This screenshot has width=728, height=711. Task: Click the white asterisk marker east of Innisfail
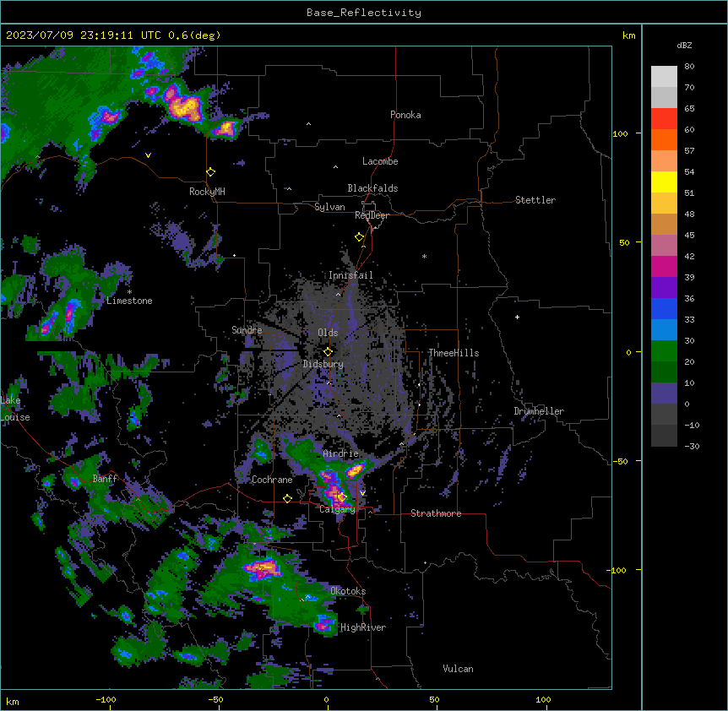[424, 256]
